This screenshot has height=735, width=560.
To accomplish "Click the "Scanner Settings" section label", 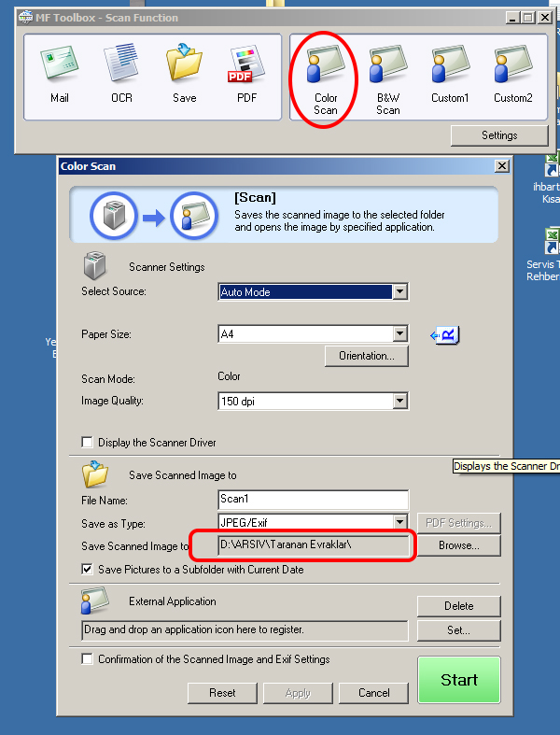I will (167, 267).
